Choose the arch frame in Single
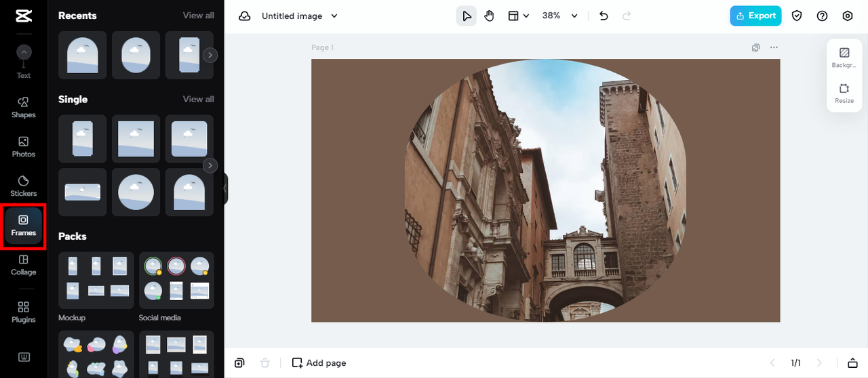The width and height of the screenshot is (868, 378). point(189,192)
